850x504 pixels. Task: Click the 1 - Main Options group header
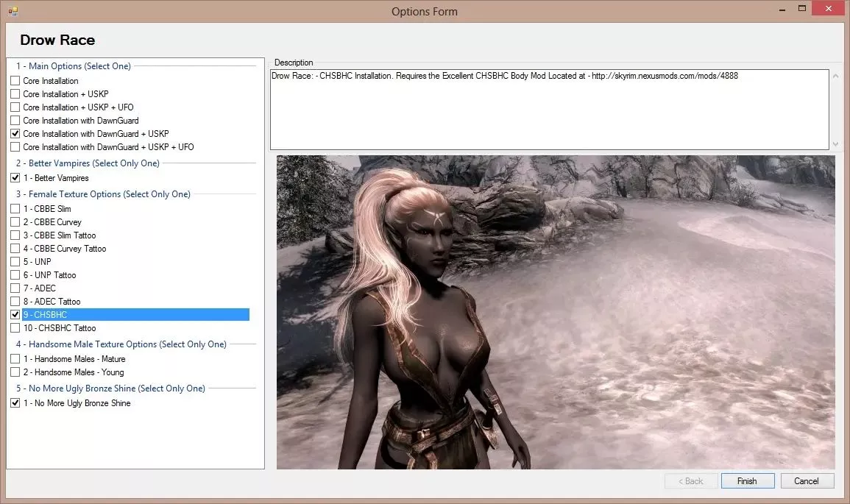point(73,66)
